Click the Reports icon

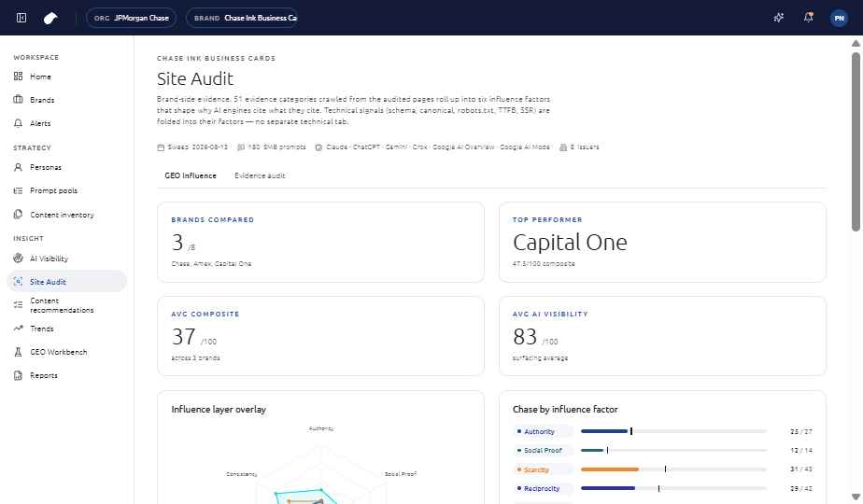click(x=18, y=376)
